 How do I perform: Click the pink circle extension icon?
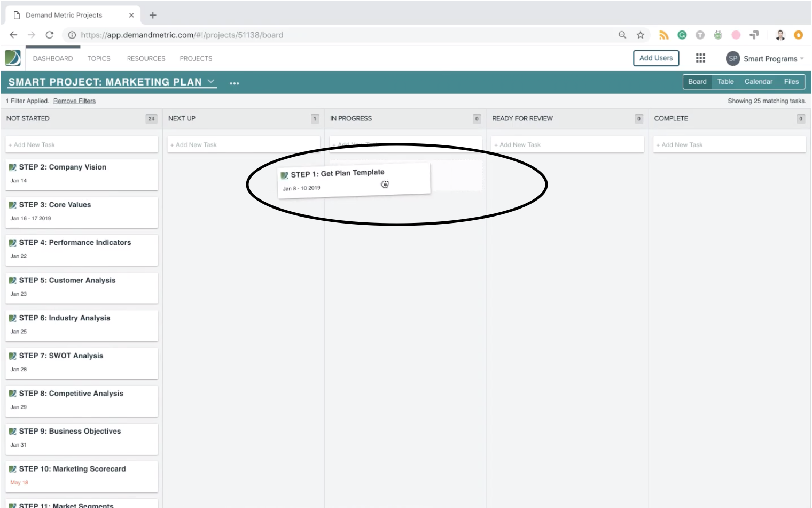[736, 35]
